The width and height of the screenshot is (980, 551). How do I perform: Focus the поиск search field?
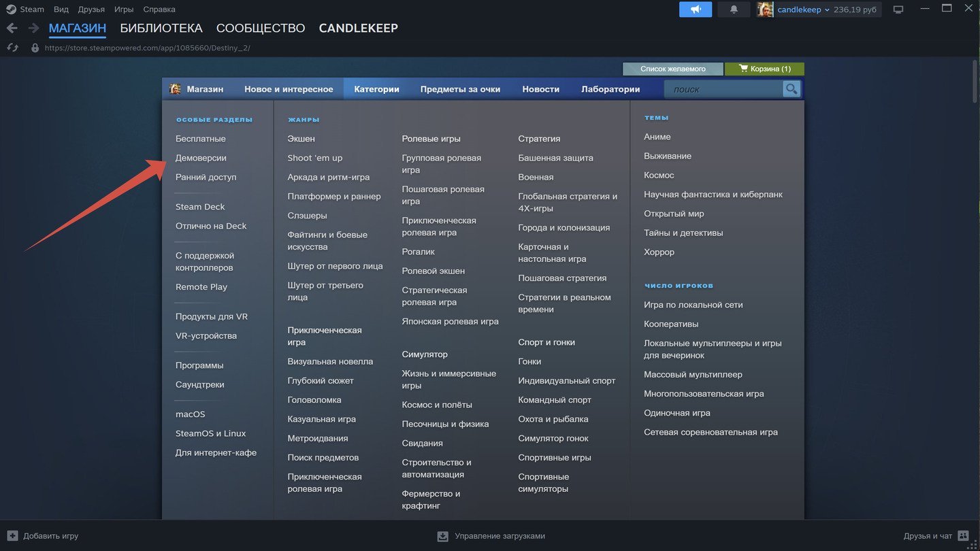pos(724,89)
